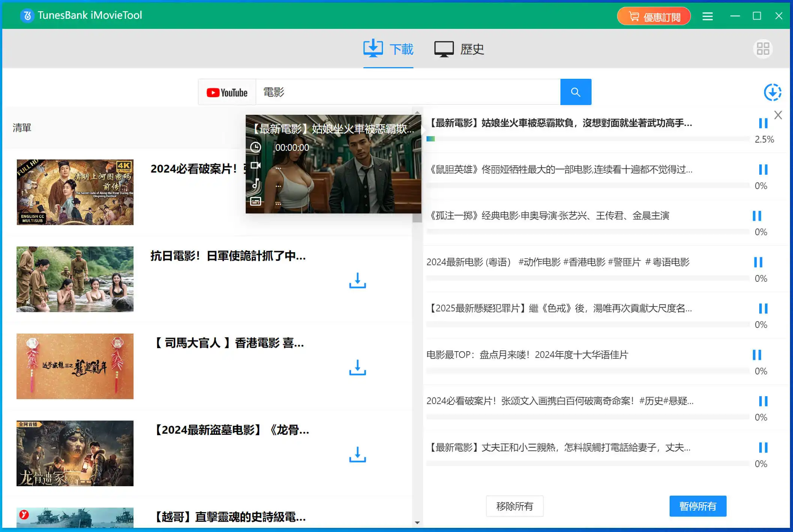Open the 越哥 video thumbnail

click(75, 518)
